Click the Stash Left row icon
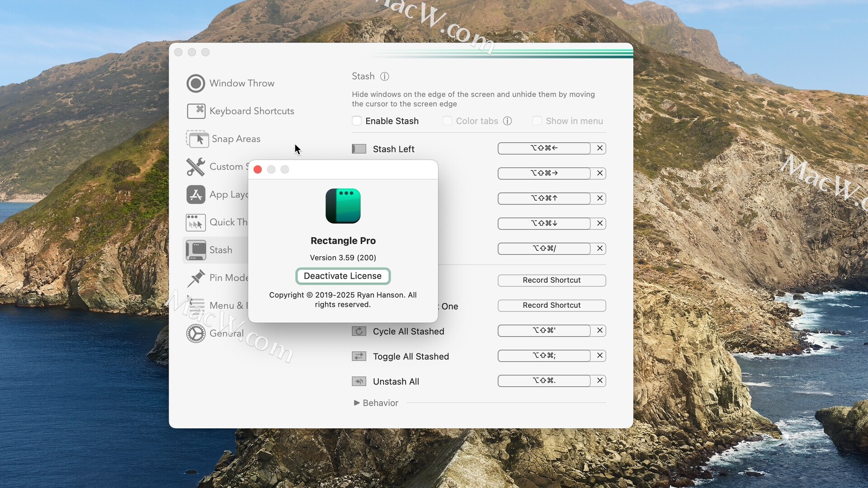Image resolution: width=868 pixels, height=488 pixels. [x=359, y=149]
